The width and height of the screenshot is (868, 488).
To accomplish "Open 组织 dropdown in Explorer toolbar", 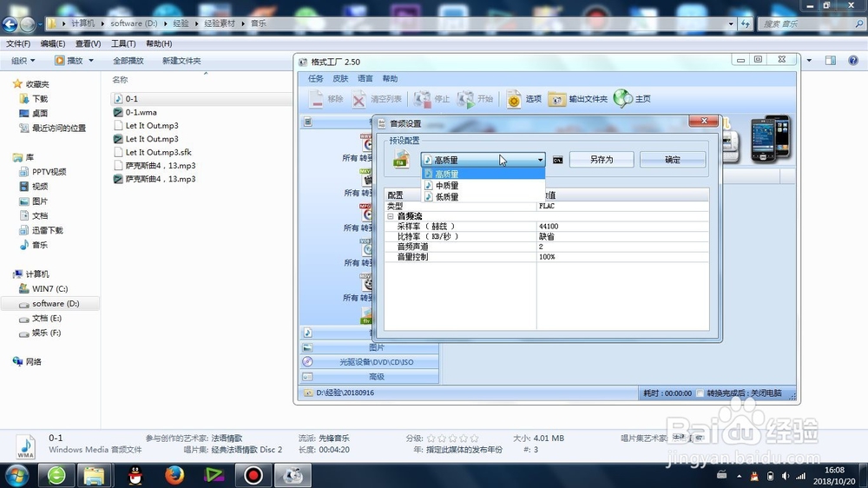I will [23, 61].
